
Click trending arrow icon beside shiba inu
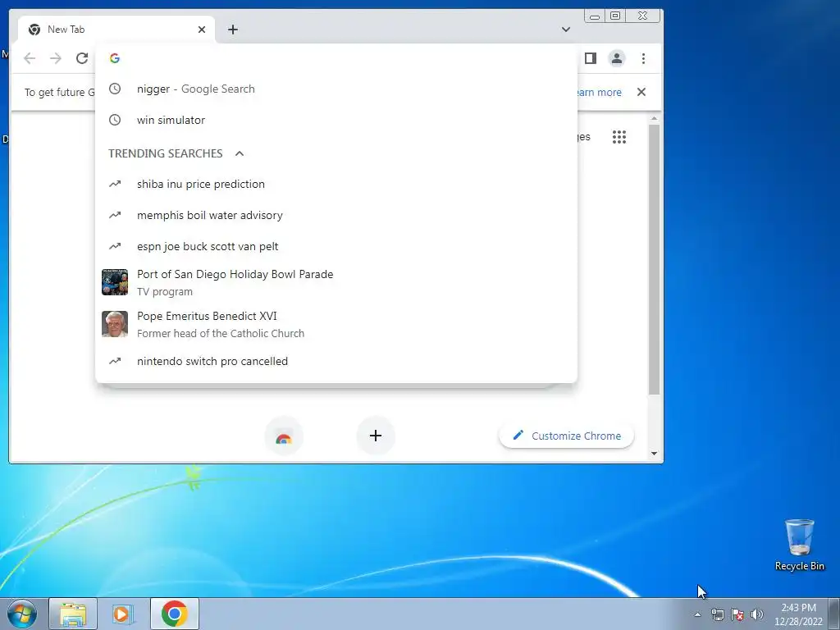click(x=115, y=184)
